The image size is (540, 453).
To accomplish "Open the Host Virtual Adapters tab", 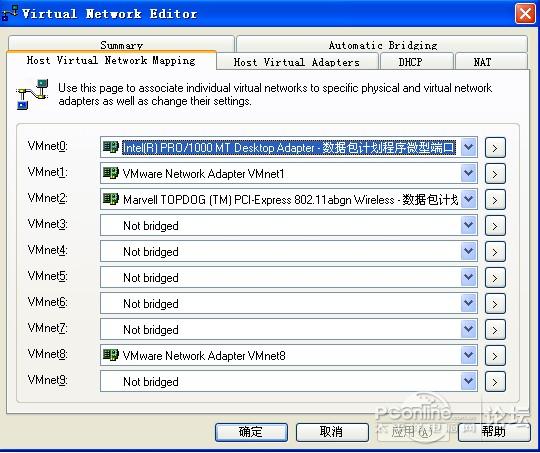I will (297, 62).
